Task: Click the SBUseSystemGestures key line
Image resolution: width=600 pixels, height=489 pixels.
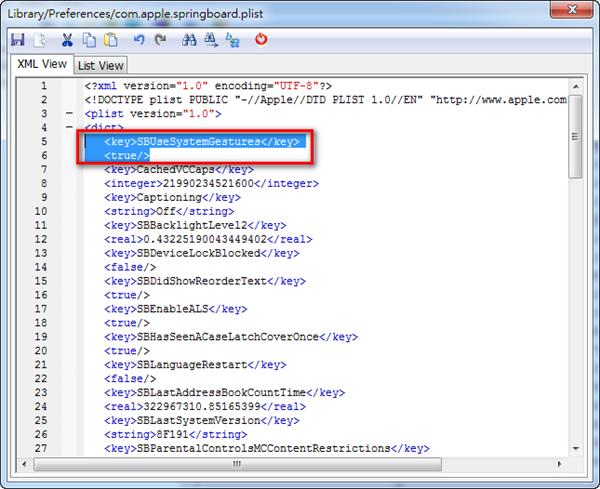Action: (202, 142)
